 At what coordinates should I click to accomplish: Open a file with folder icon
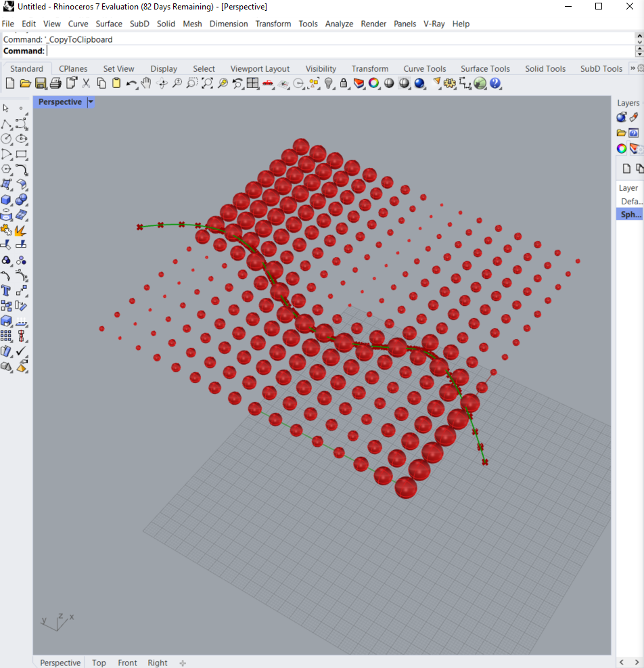(x=25, y=83)
